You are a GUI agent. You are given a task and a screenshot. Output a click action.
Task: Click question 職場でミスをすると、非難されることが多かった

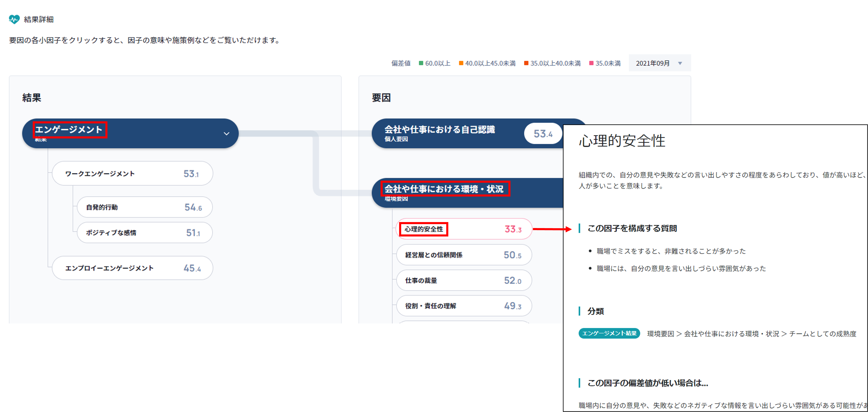click(671, 251)
